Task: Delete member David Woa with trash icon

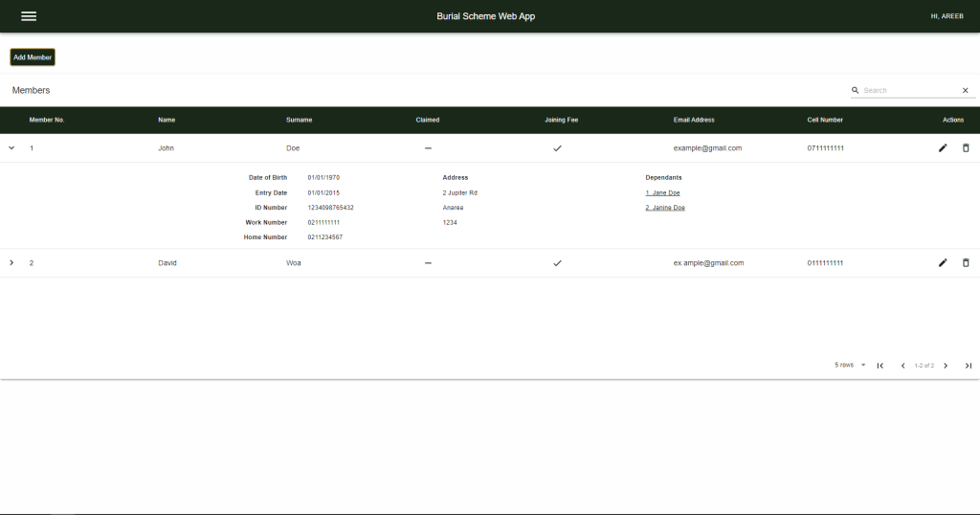Action: click(966, 262)
